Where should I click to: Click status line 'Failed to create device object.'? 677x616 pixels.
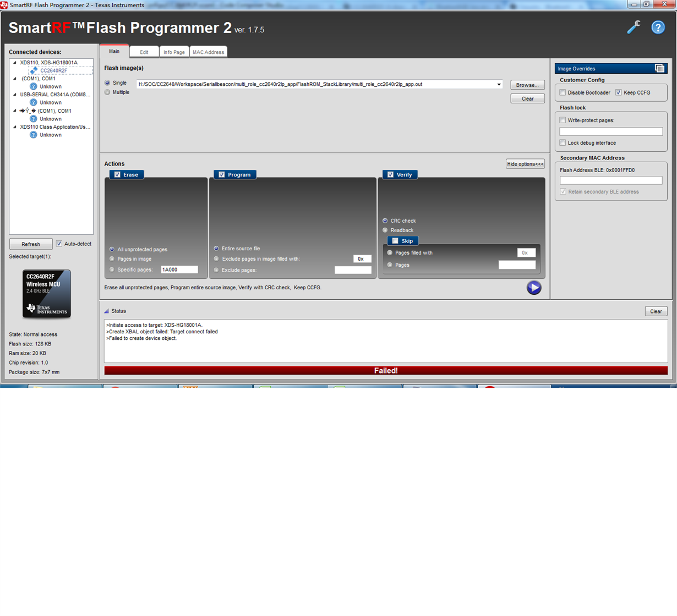(141, 338)
